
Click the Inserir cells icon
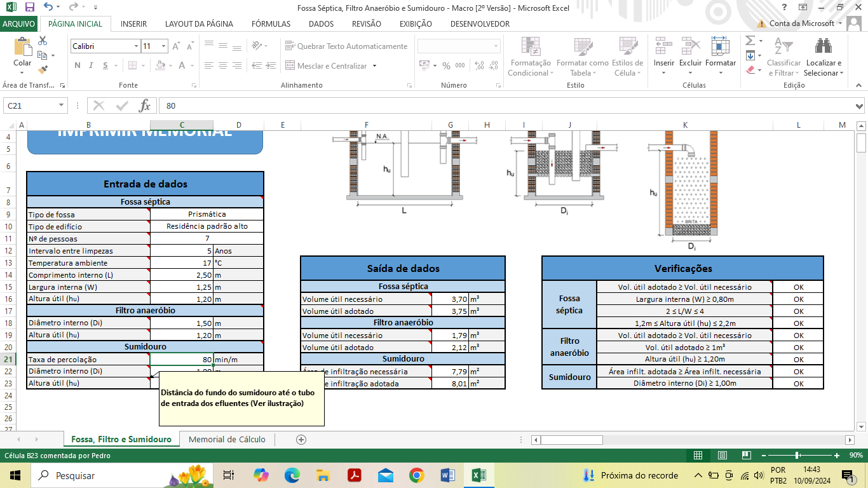[x=664, y=48]
